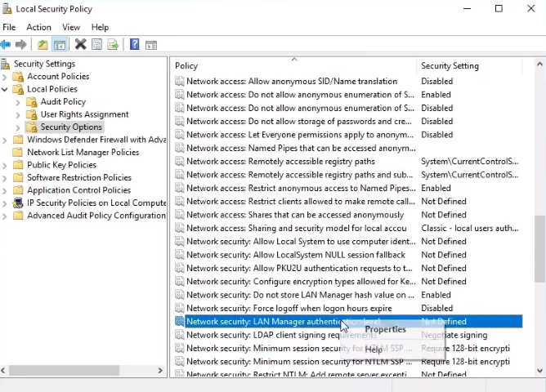The width and height of the screenshot is (546, 392).
Task: Click the horizontal scrollbar thumb in the tree pane
Action: (64, 371)
